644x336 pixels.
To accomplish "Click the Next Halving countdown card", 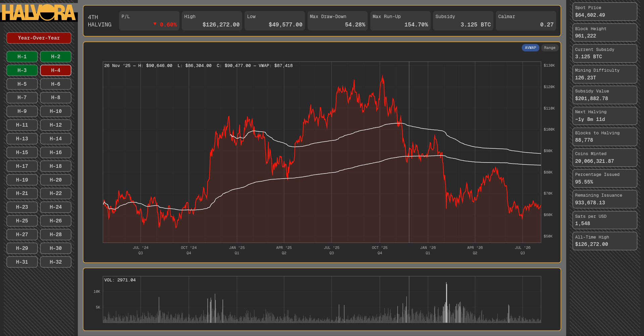I will (604, 116).
